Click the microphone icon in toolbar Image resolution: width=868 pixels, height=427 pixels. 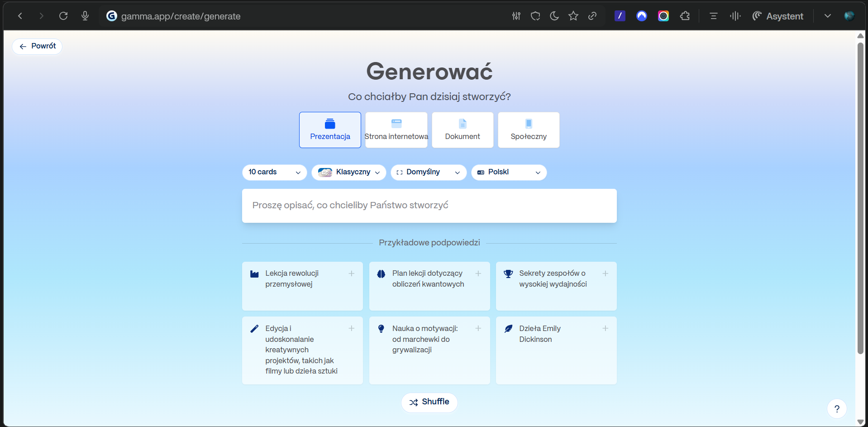point(85,16)
